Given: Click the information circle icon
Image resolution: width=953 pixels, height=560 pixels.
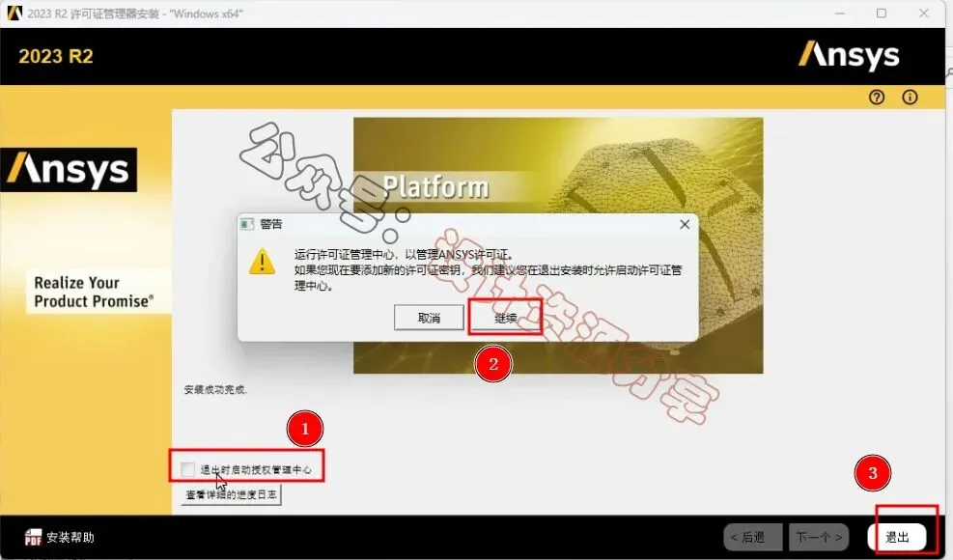Looking at the screenshot, I should [910, 98].
